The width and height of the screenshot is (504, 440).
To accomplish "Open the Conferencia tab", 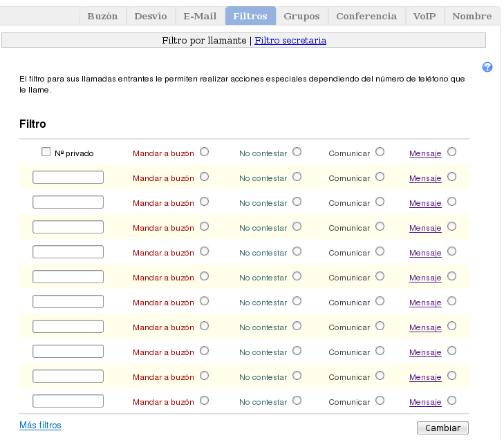I will 366,16.
